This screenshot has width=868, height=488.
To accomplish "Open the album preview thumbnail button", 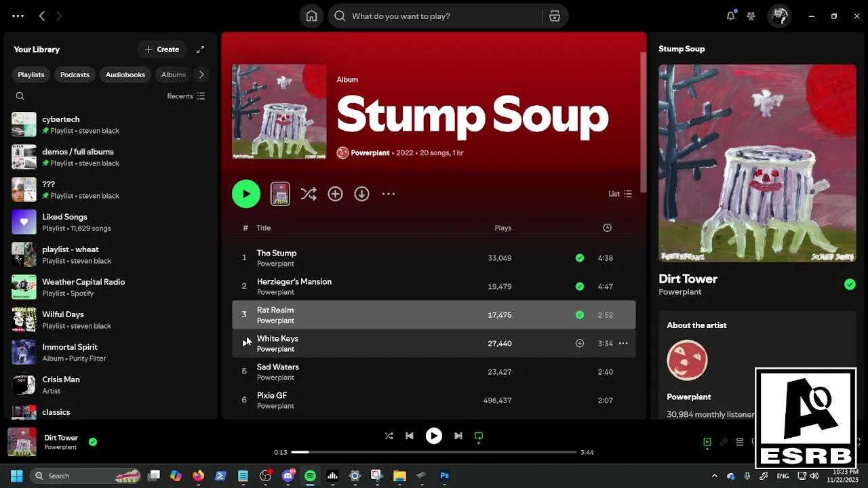I will coord(280,194).
